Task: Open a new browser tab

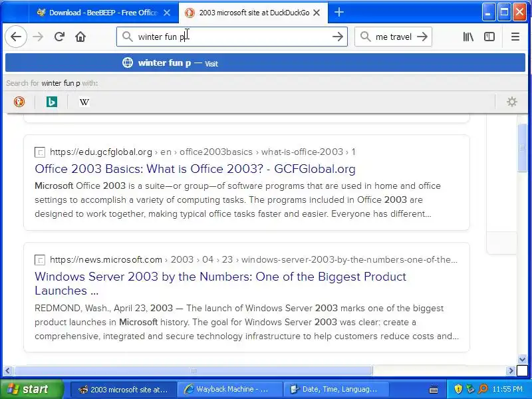Action: click(338, 13)
